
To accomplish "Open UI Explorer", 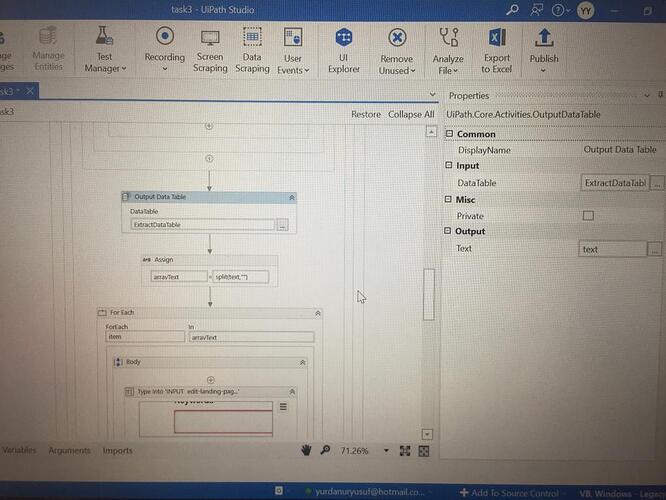I will (x=344, y=51).
